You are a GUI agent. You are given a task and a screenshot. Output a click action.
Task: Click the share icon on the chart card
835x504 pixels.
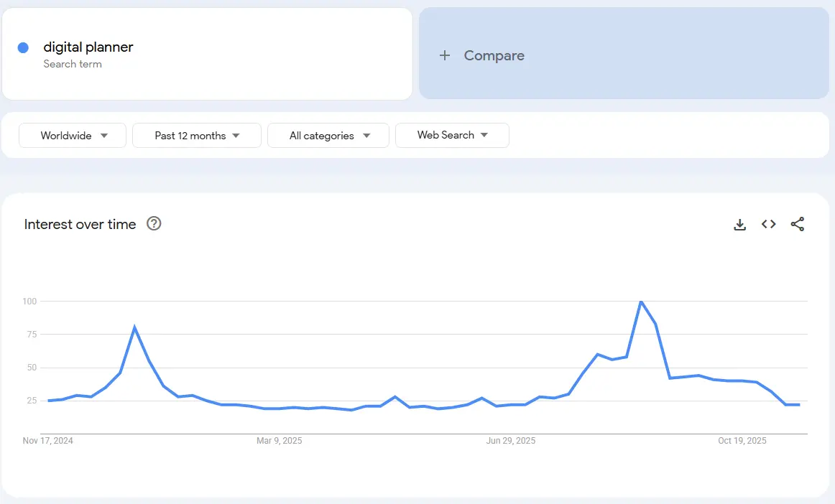click(797, 224)
